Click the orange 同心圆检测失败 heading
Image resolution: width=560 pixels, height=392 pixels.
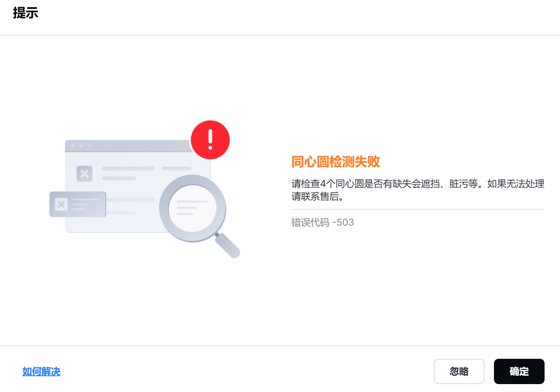click(x=336, y=162)
